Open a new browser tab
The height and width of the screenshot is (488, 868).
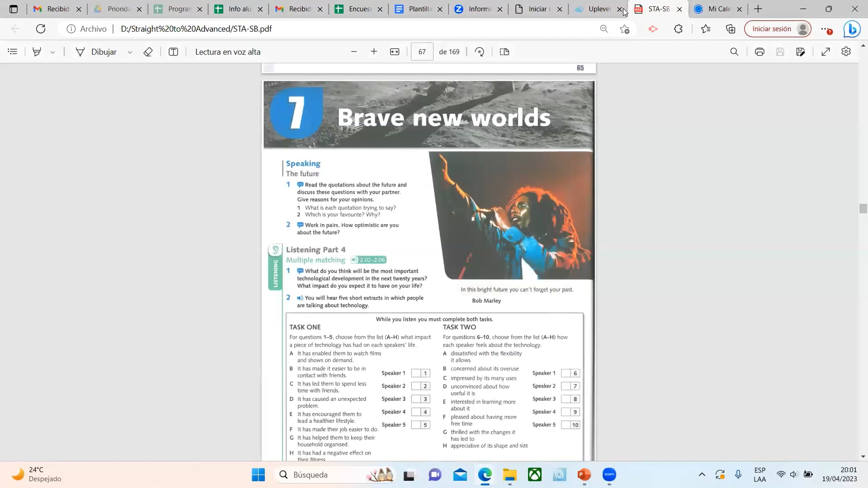coord(758,9)
